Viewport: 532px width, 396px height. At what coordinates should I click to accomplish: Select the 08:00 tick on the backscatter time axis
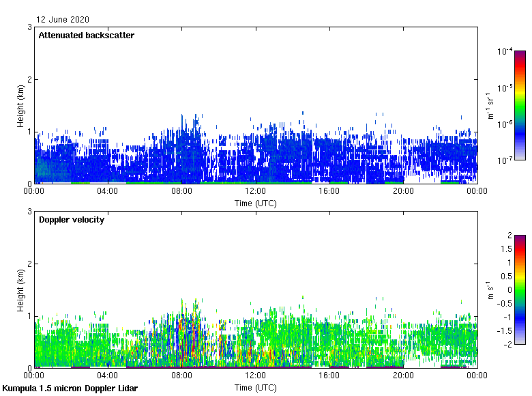pos(182,191)
